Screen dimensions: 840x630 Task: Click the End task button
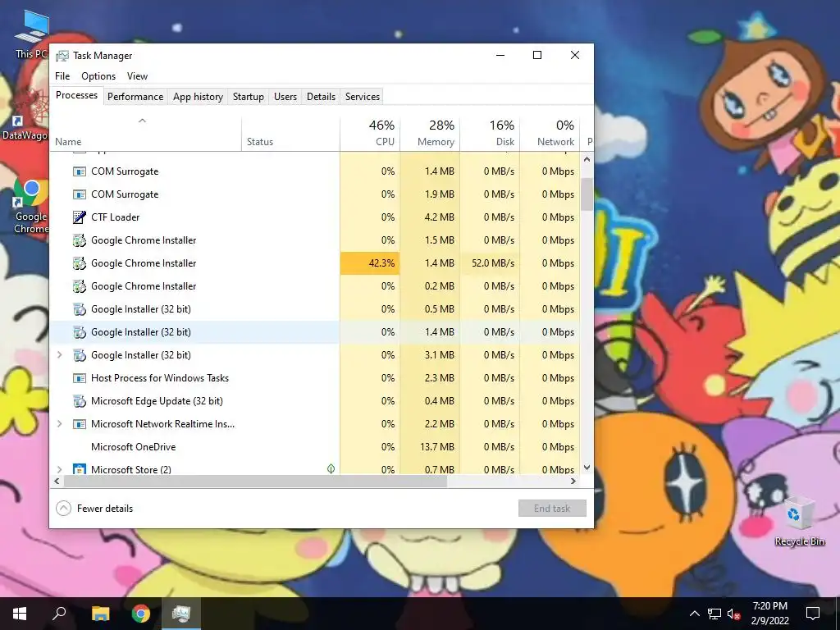pyautogui.click(x=552, y=509)
